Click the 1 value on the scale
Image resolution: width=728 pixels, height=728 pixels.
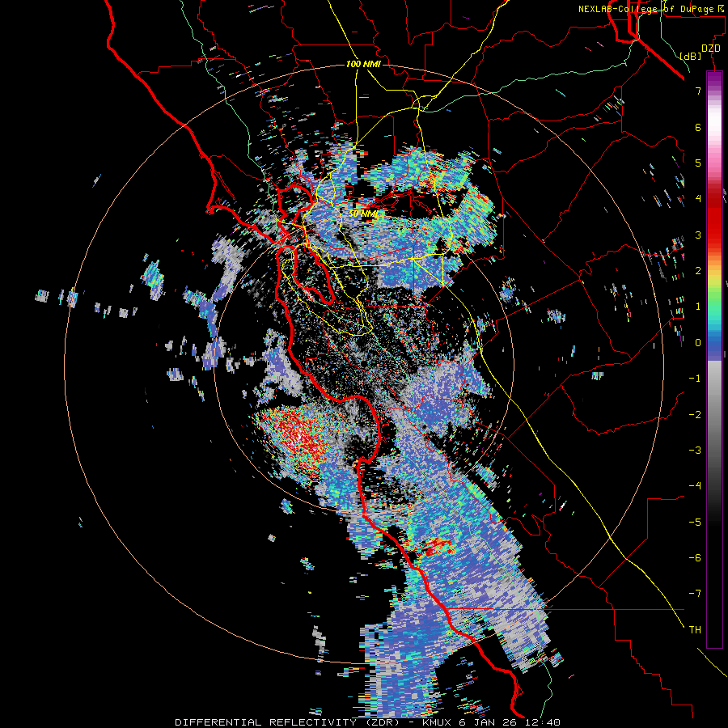pyautogui.click(x=698, y=307)
